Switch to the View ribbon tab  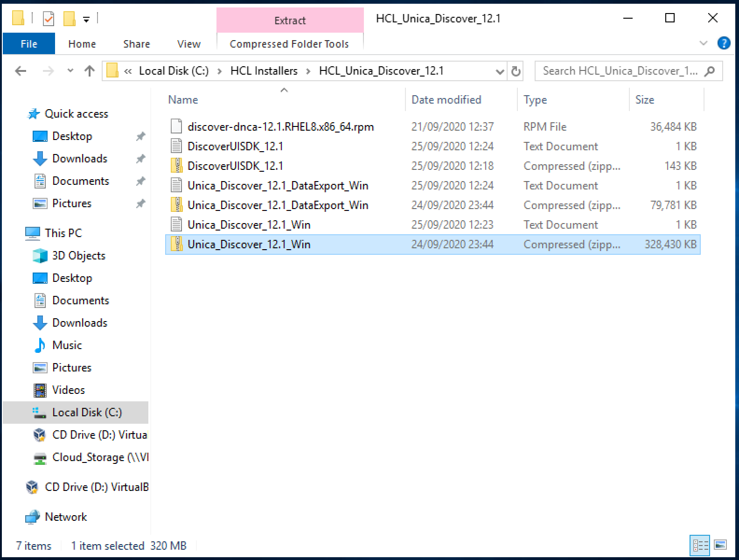pyautogui.click(x=189, y=44)
